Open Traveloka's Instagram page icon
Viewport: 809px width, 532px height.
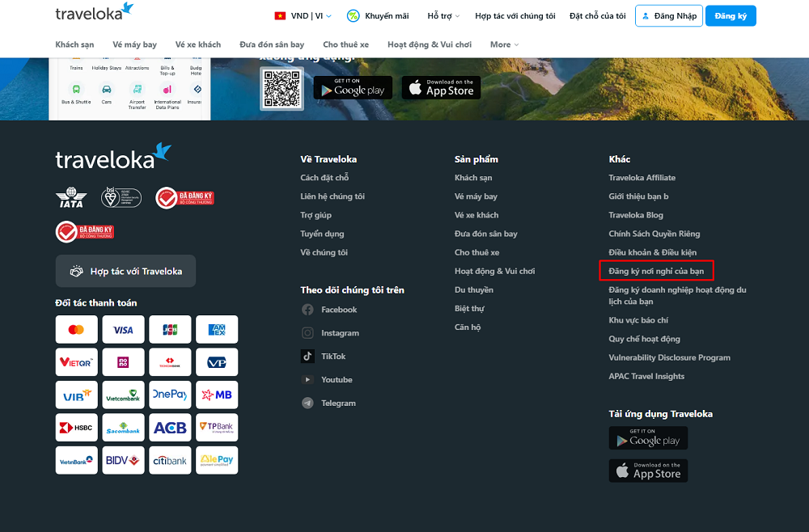click(x=307, y=333)
